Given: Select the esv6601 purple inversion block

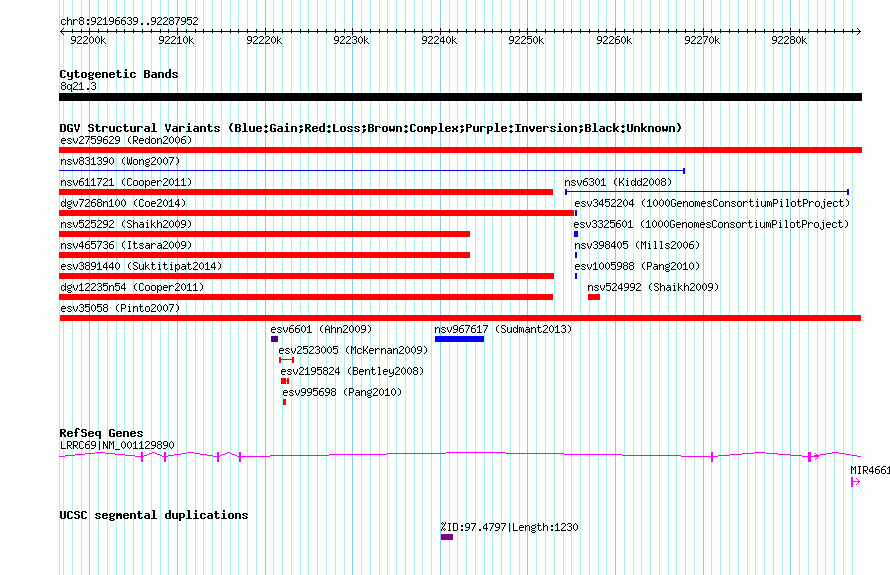Looking at the screenshot, I should 275,339.
